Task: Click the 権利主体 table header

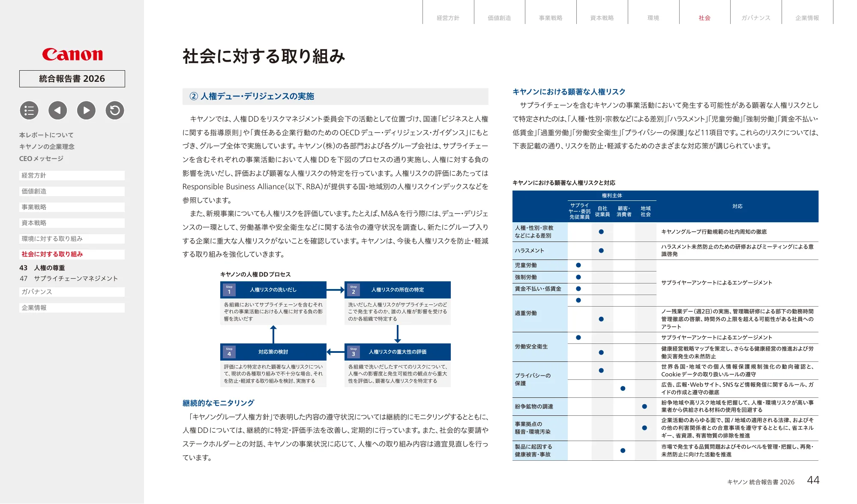Action: [x=612, y=196]
